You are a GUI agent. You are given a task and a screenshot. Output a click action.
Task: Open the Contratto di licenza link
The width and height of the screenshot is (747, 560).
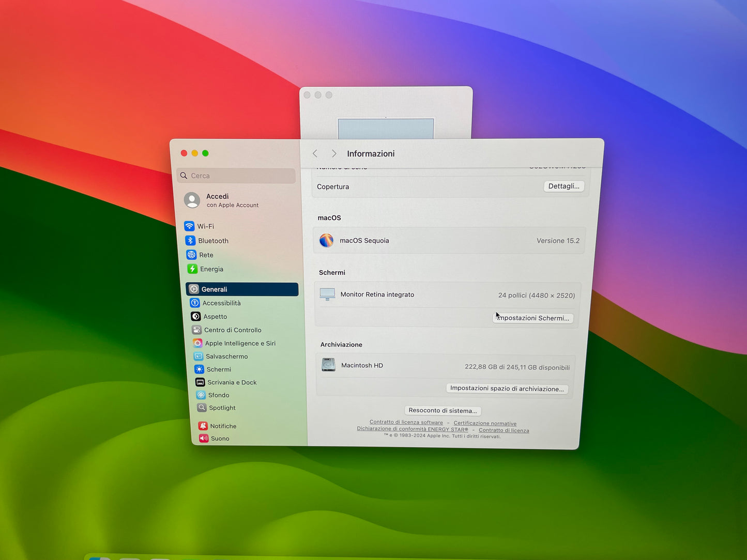504,430
